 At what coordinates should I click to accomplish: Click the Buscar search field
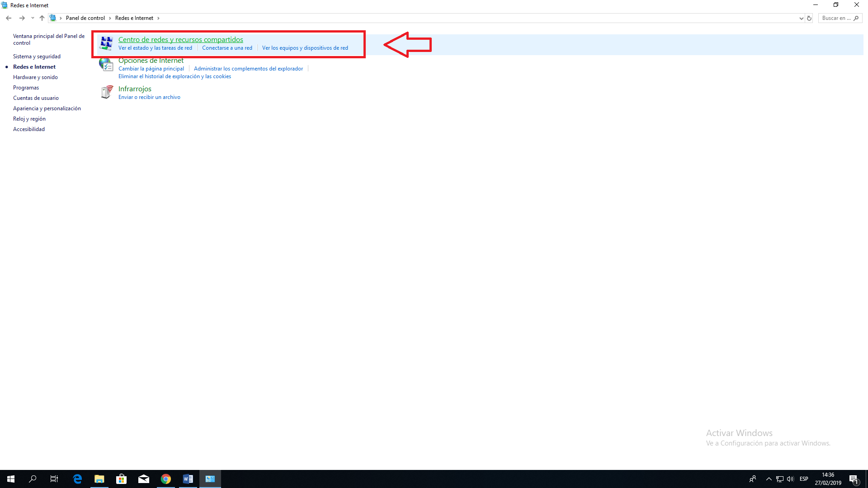tap(836, 18)
